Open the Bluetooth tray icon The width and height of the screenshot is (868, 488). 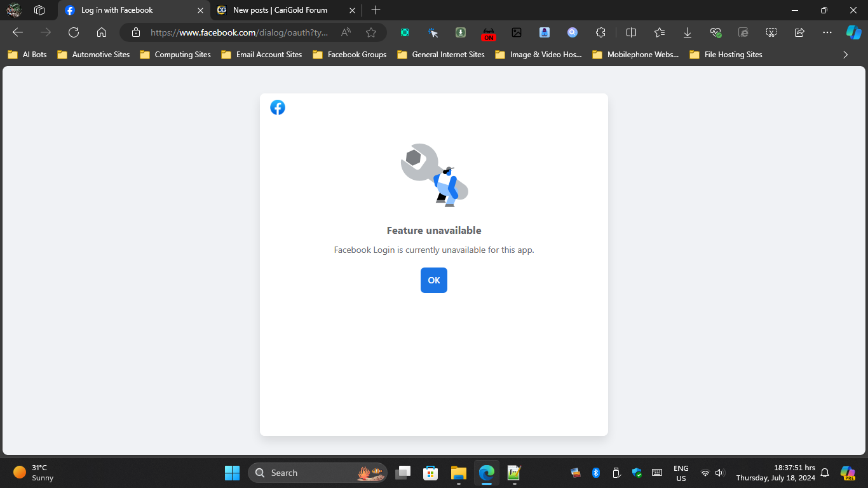click(596, 473)
